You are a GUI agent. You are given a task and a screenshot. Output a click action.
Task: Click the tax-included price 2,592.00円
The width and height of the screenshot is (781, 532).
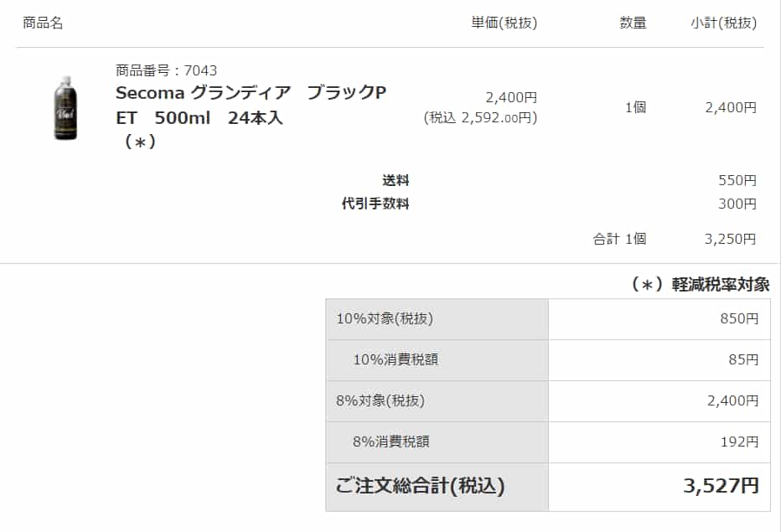point(481,118)
